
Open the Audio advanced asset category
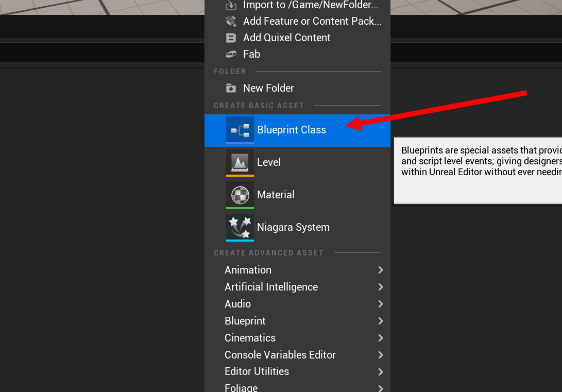pos(298,304)
